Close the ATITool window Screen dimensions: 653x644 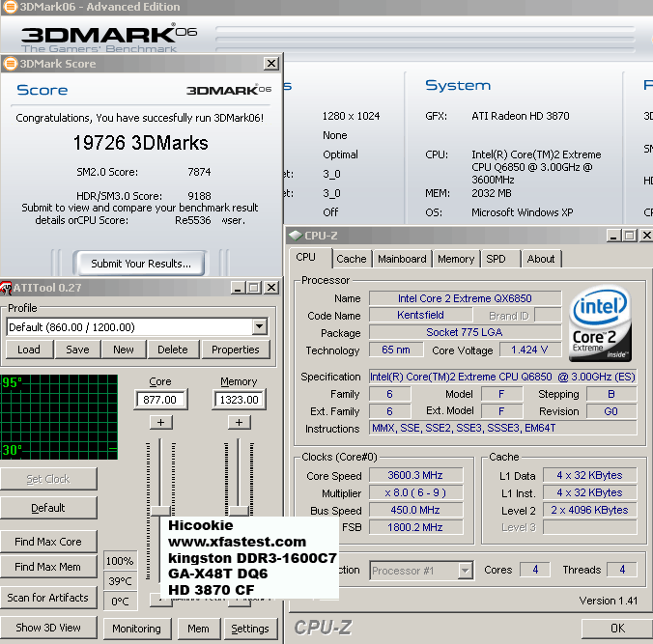(x=271, y=288)
